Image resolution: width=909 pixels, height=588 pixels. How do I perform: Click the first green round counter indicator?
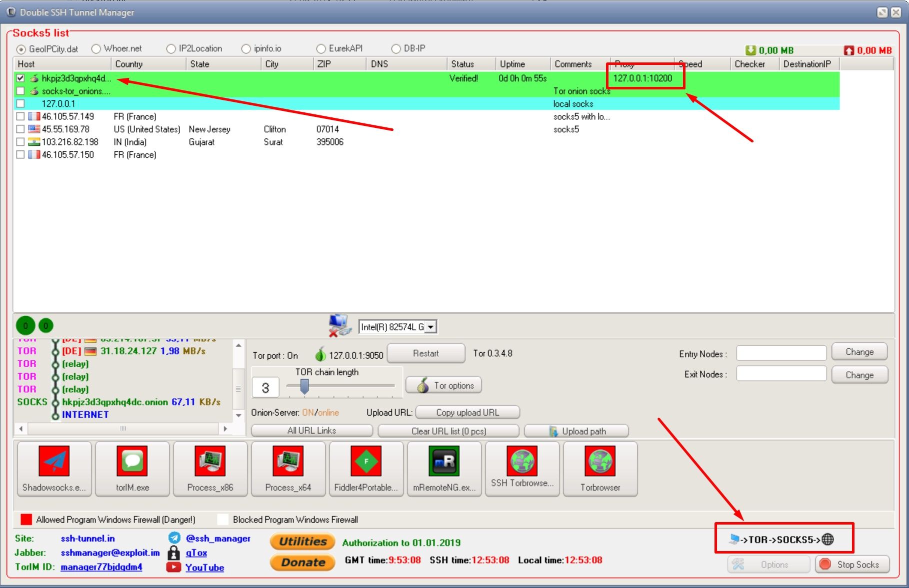(x=25, y=326)
